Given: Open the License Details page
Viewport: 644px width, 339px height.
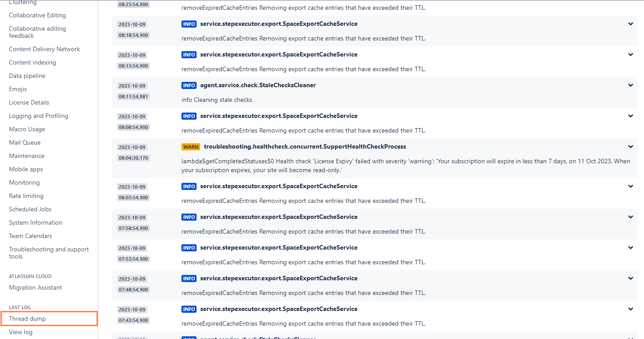Looking at the screenshot, I should tap(29, 102).
